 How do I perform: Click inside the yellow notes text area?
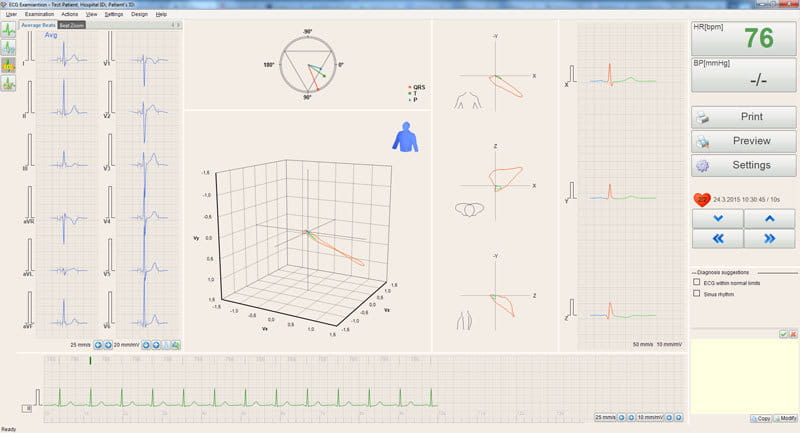(x=744, y=375)
